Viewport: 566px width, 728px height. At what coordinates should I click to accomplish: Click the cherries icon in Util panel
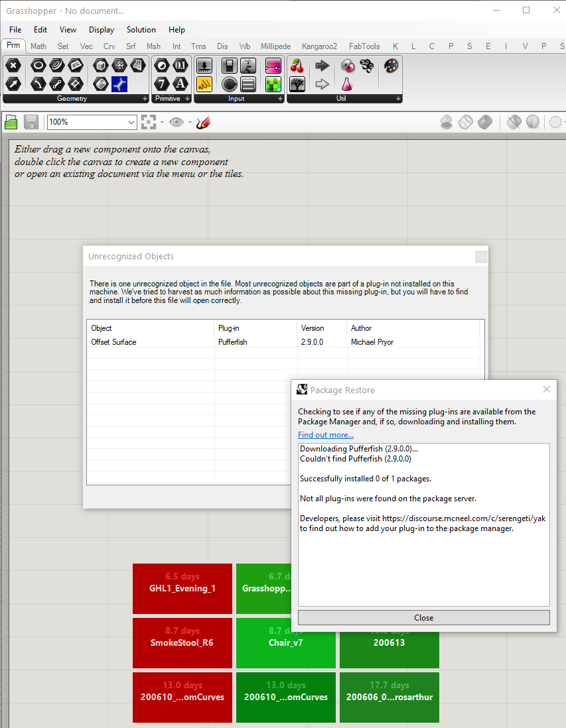(x=297, y=66)
